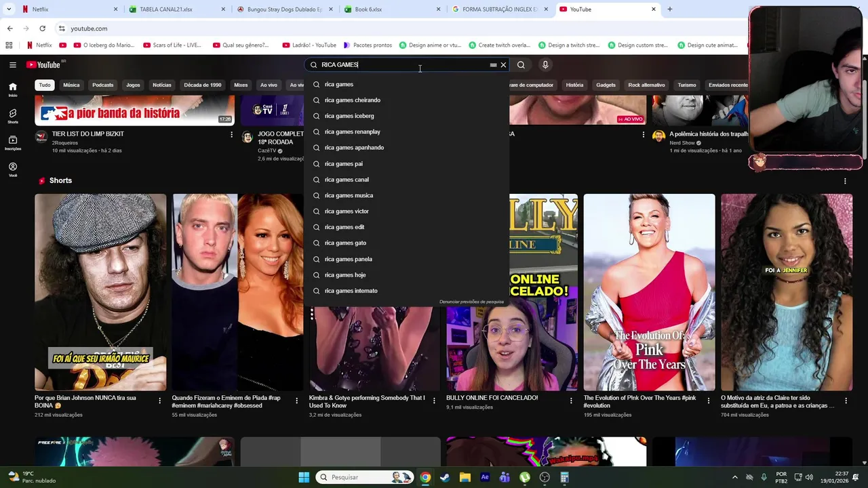Viewport: 868px width, 488px height.
Task: Switch to the Bungou Stray Dogs Dublado tab
Action: tap(283, 9)
